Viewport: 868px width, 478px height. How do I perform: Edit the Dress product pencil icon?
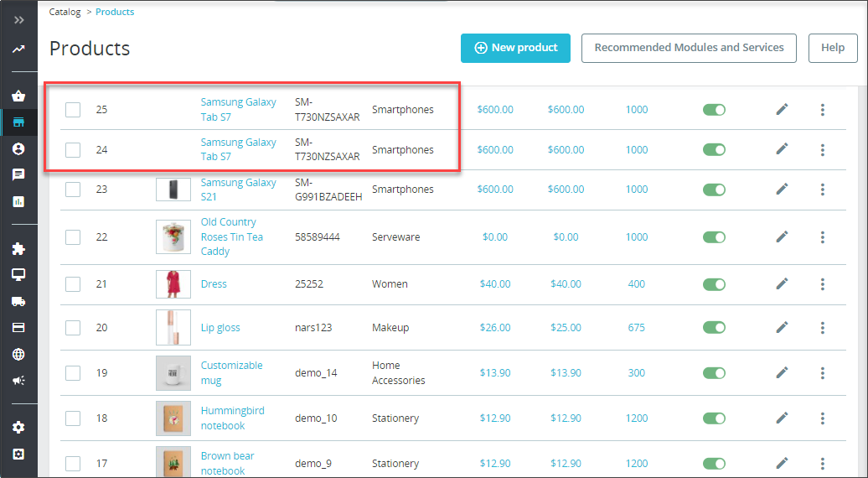tap(782, 283)
